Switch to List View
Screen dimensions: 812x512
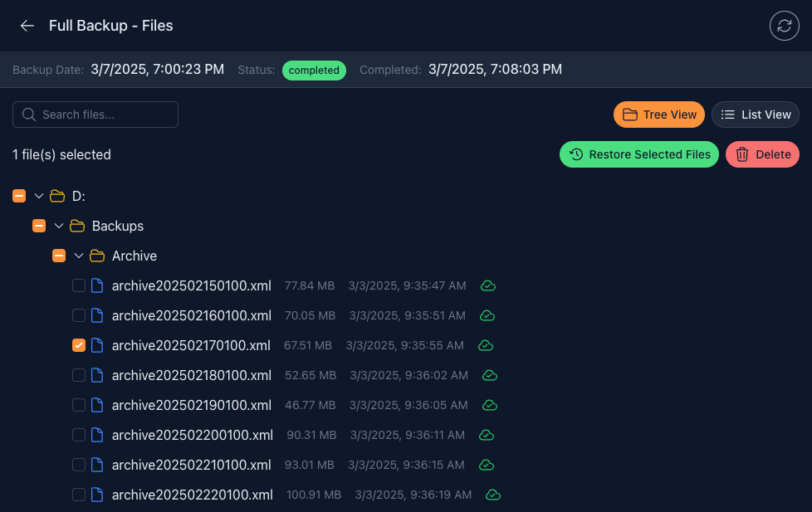point(756,115)
